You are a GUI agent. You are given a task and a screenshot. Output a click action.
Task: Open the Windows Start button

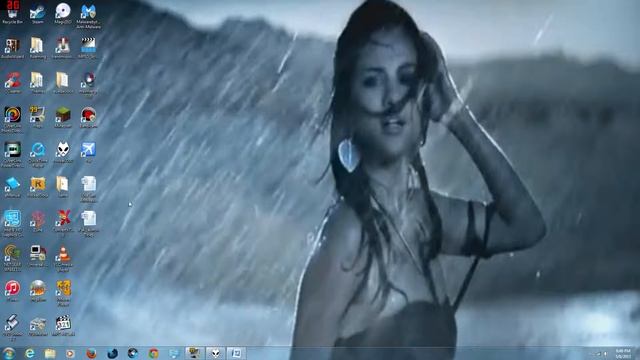(9, 353)
